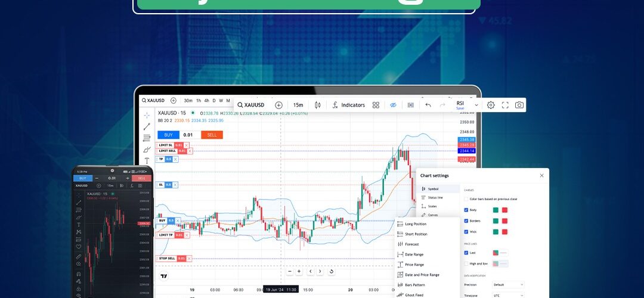Change Borders red down color swatch
644x298 pixels.
[x=504, y=221]
